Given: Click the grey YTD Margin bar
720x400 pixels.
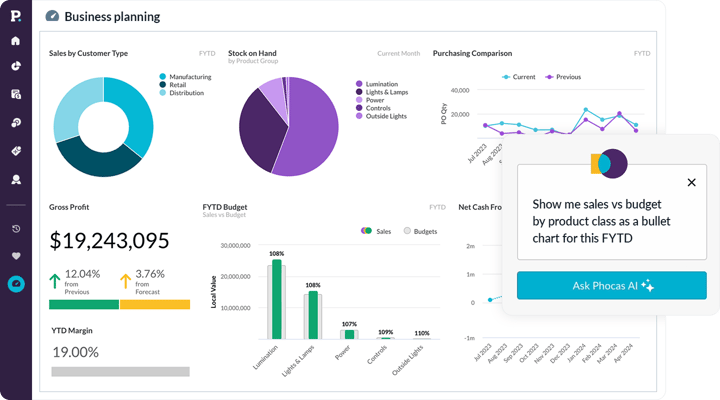Looking at the screenshot, I should pos(120,372).
